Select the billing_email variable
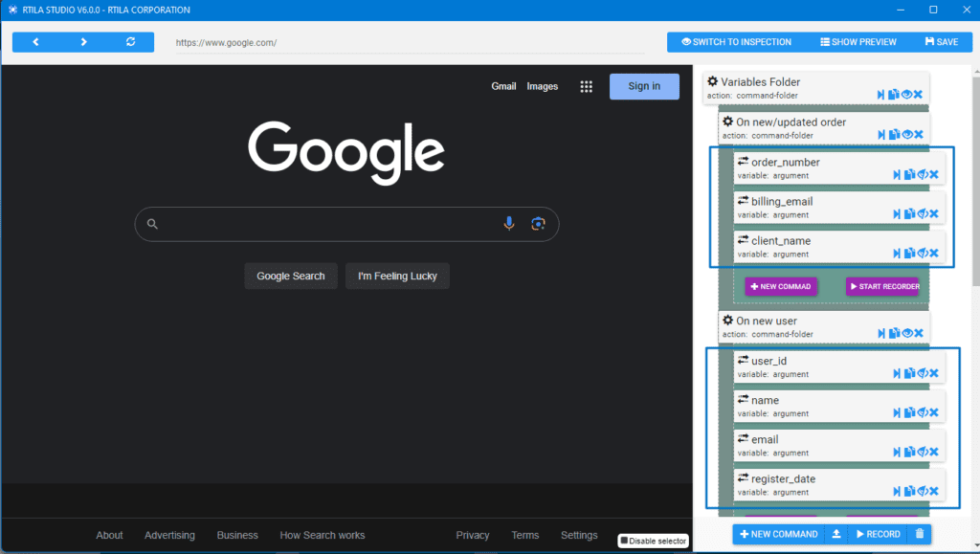The image size is (980, 554). (838, 207)
